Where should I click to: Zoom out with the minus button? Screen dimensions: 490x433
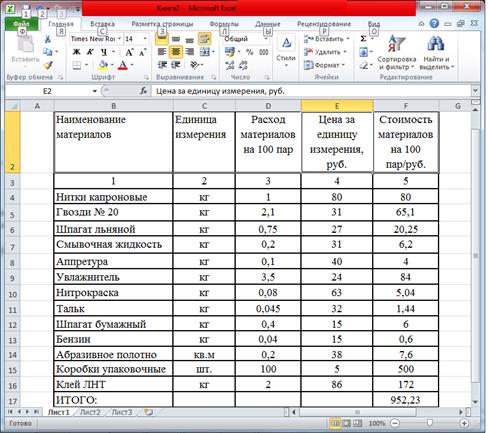point(395,423)
